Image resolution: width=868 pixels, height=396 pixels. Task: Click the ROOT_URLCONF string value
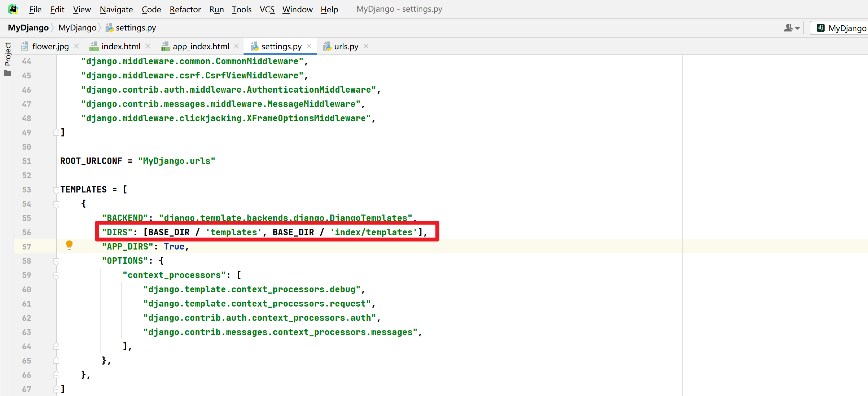(x=176, y=161)
